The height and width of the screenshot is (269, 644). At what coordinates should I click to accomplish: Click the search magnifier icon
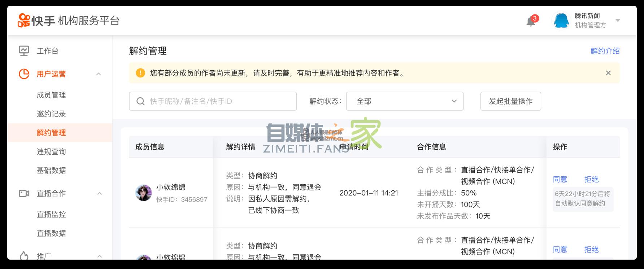click(x=140, y=101)
